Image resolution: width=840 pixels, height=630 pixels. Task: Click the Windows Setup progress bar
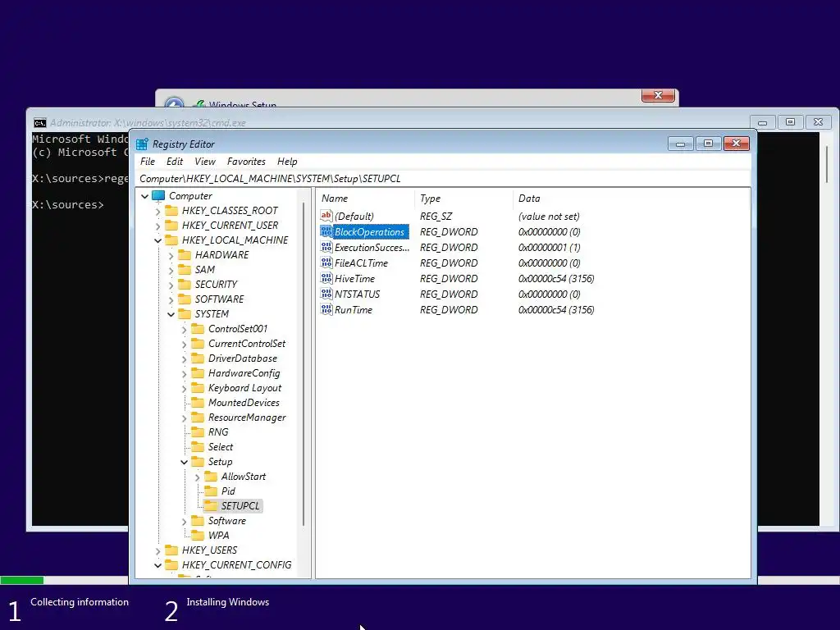click(64, 580)
